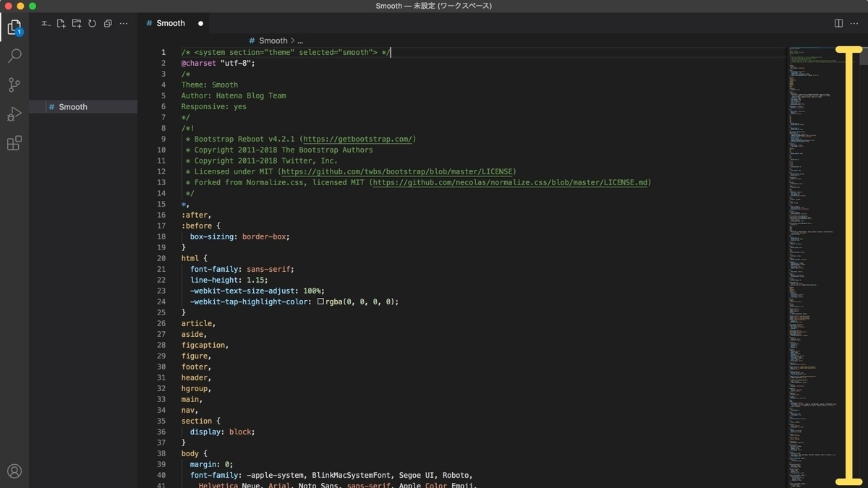The width and height of the screenshot is (868, 488).
Task: Open the Explorer view in activity bar
Action: coord(14,28)
